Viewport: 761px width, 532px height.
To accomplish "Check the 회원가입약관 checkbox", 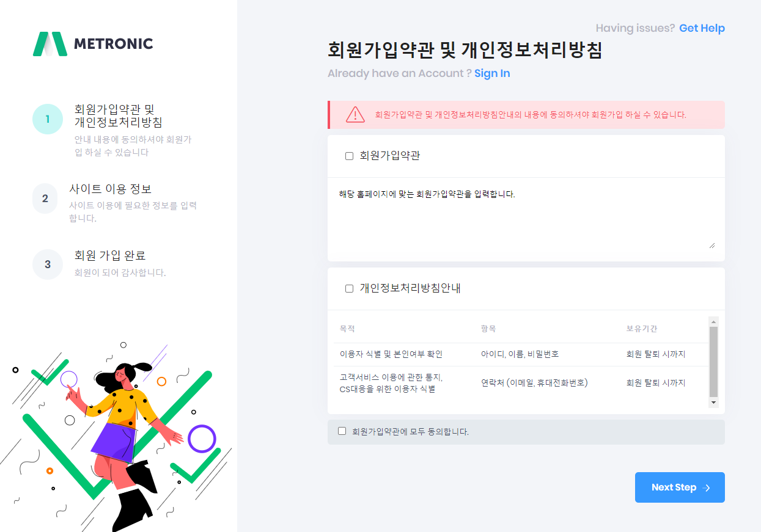I will [350, 156].
